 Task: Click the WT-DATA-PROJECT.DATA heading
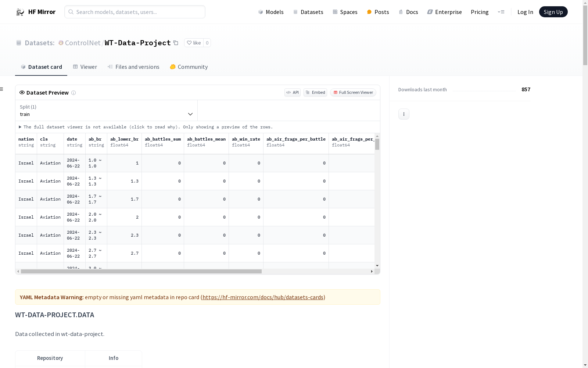[54, 315]
